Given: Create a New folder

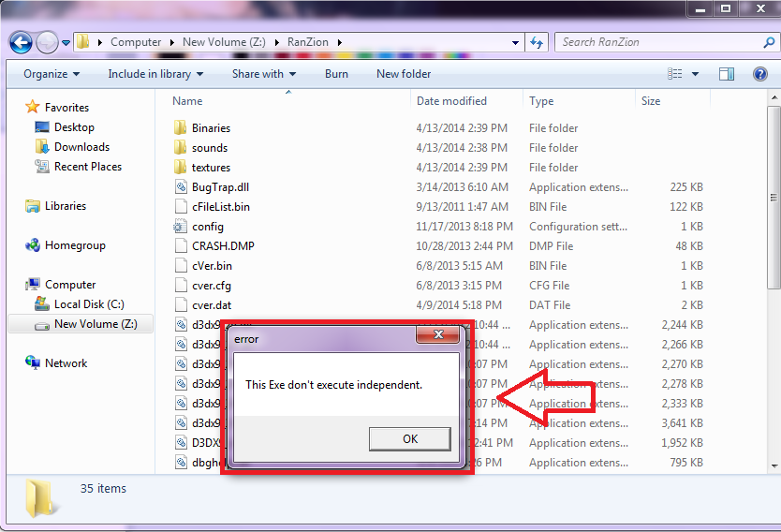Looking at the screenshot, I should pyautogui.click(x=404, y=74).
